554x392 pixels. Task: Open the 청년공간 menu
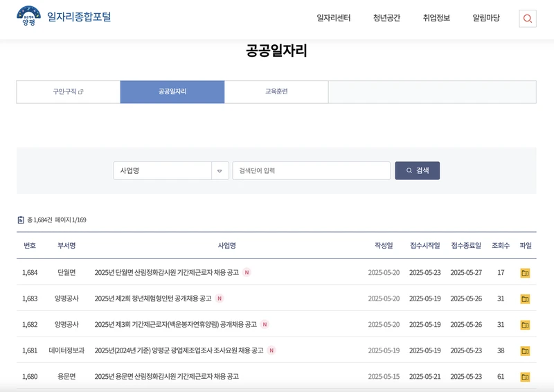coord(386,18)
